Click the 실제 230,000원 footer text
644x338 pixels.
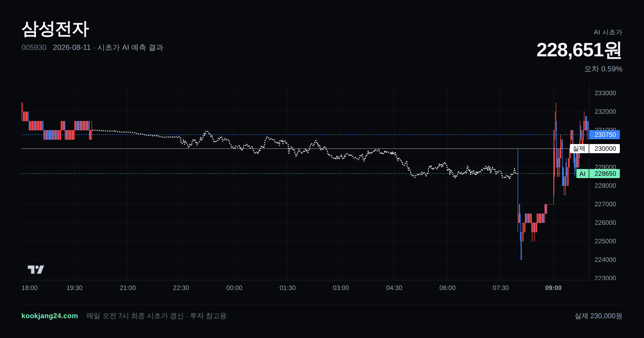coord(598,316)
